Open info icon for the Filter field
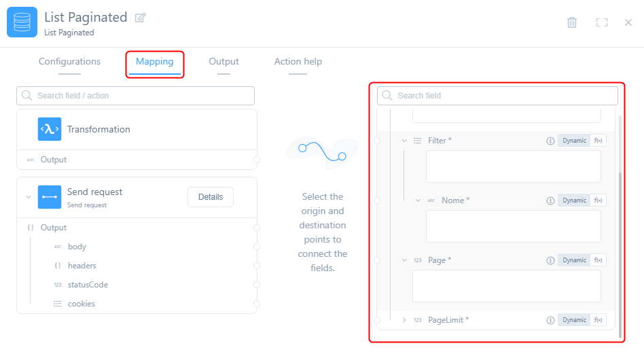The image size is (644, 352). pyautogui.click(x=550, y=141)
